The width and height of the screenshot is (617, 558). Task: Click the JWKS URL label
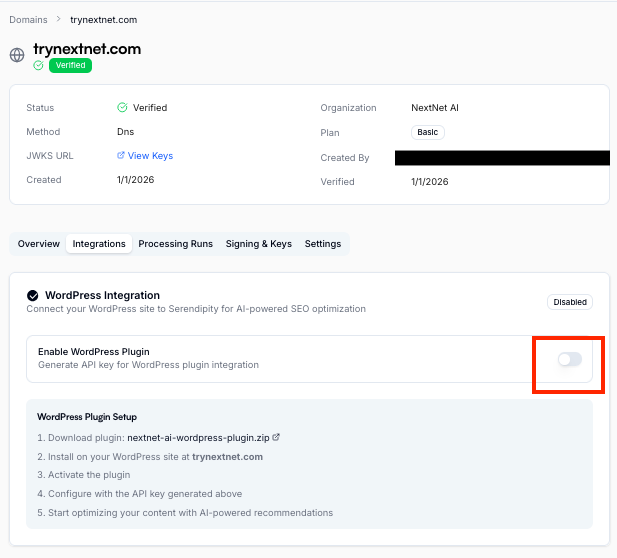pyautogui.click(x=50, y=156)
